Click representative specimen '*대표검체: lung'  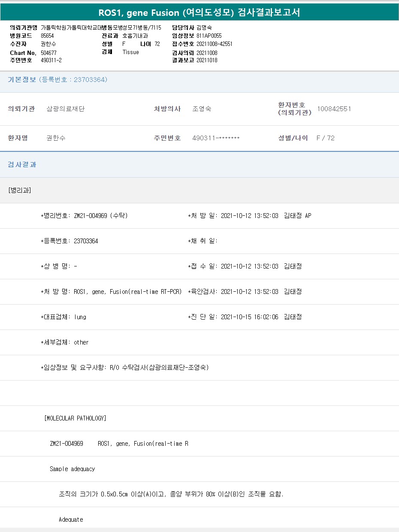[x=63, y=317]
